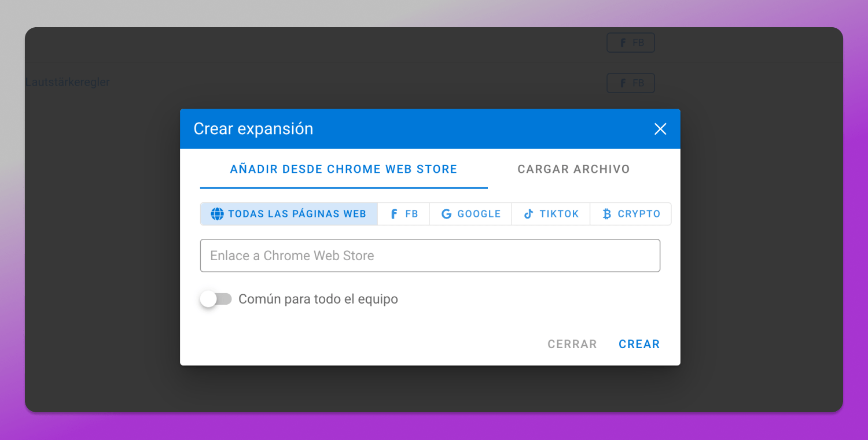Select Todas las páginas web filter
Screen dimensions: 868x440
[x=289, y=214]
